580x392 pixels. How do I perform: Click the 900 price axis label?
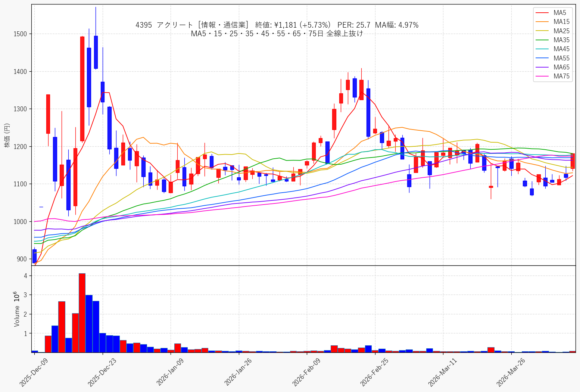pyautogui.click(x=22, y=259)
